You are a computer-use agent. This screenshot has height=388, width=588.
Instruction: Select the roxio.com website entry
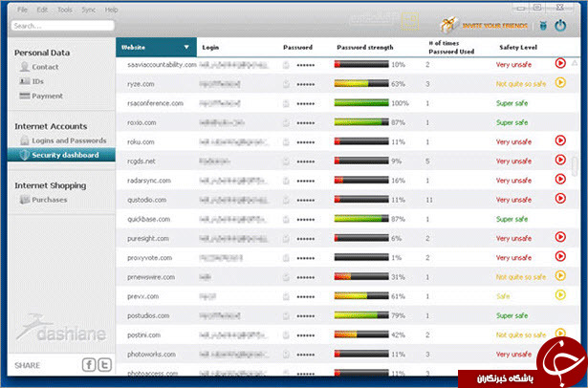142,122
